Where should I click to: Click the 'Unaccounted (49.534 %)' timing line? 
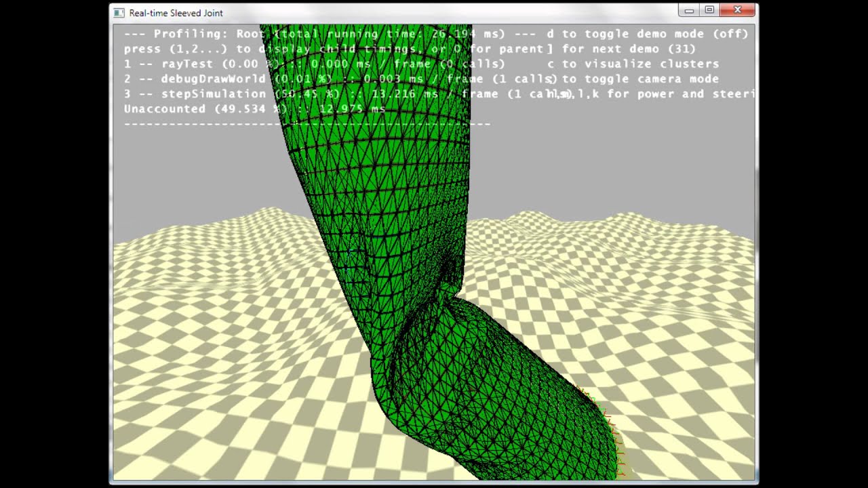point(254,108)
